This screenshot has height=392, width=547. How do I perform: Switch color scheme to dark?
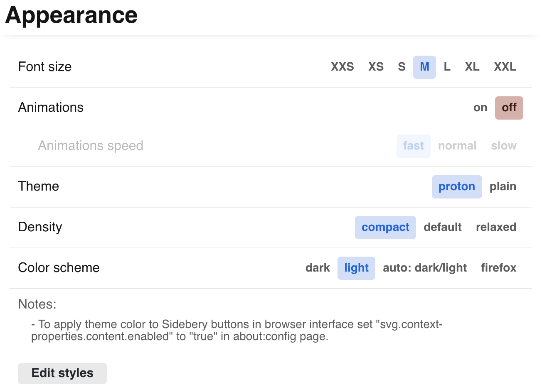(318, 268)
